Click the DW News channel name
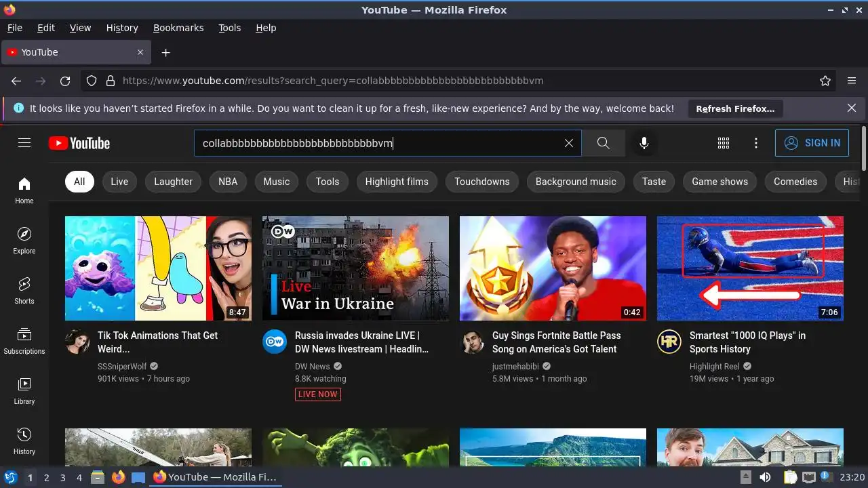 [313, 367]
